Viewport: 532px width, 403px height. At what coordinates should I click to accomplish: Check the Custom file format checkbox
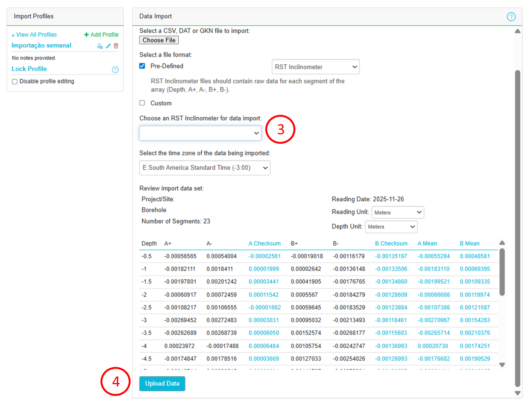coord(142,103)
